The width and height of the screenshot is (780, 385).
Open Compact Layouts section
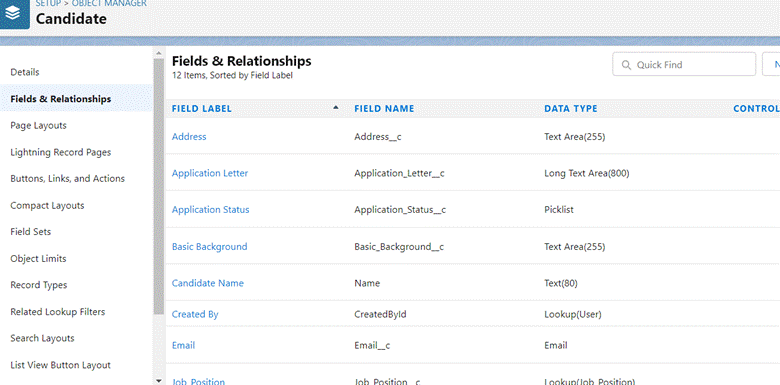pos(47,205)
